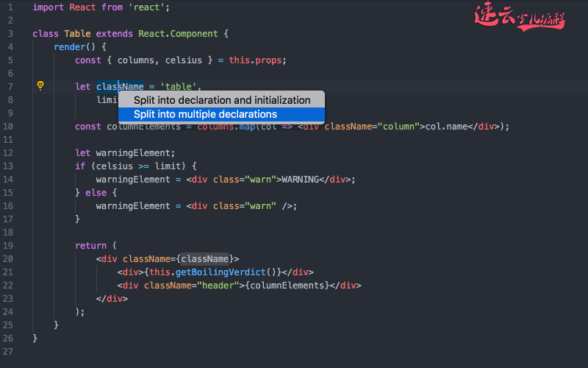Click the celsius >= limit condition
This screenshot has width=588, height=368.
138,166
